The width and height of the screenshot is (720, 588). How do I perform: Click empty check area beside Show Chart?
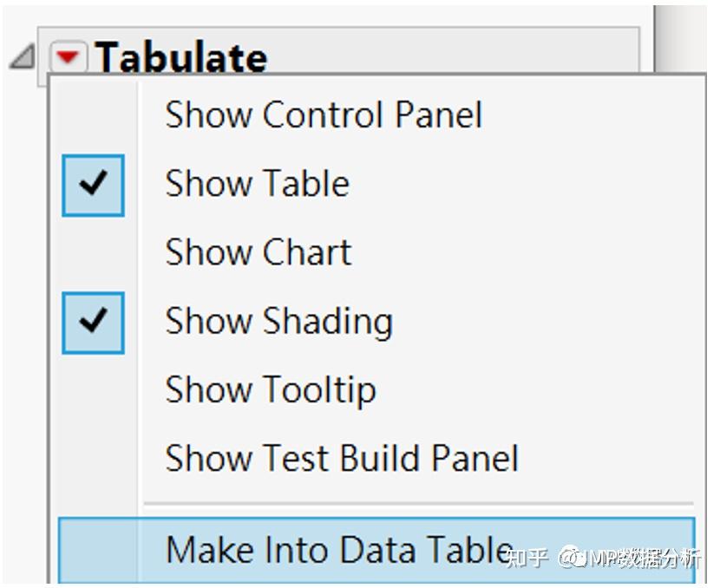93,252
